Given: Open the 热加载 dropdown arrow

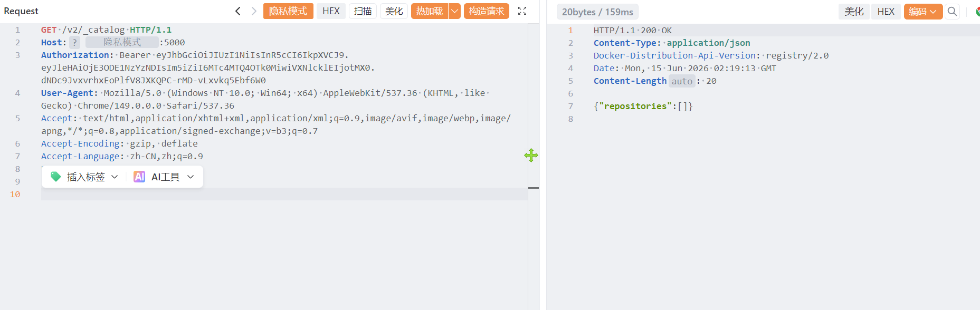Looking at the screenshot, I should [x=454, y=11].
